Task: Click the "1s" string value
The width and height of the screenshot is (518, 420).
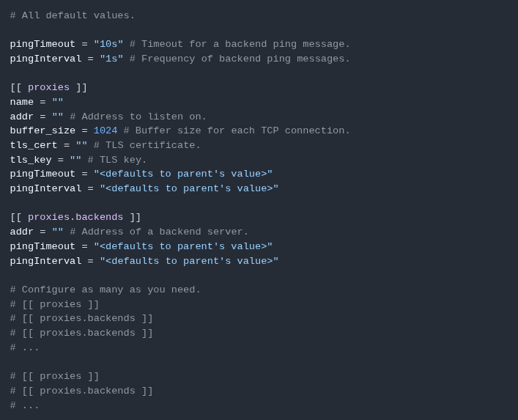Action: (111, 59)
